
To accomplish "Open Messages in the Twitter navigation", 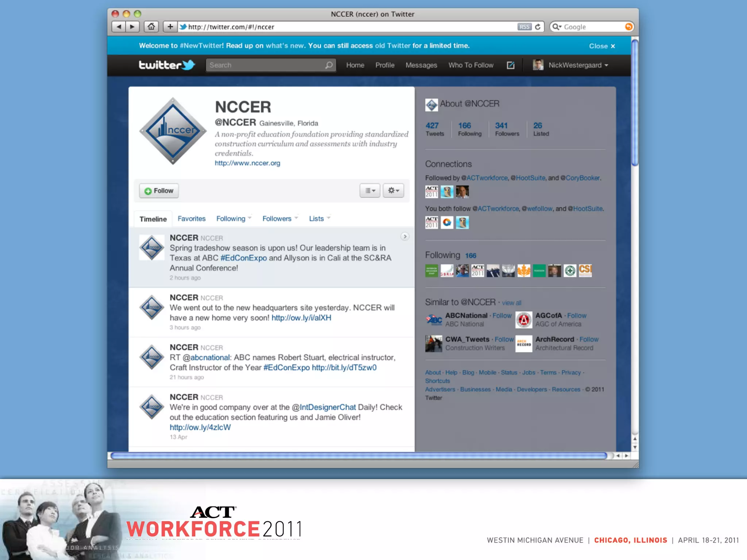I will click(x=421, y=65).
